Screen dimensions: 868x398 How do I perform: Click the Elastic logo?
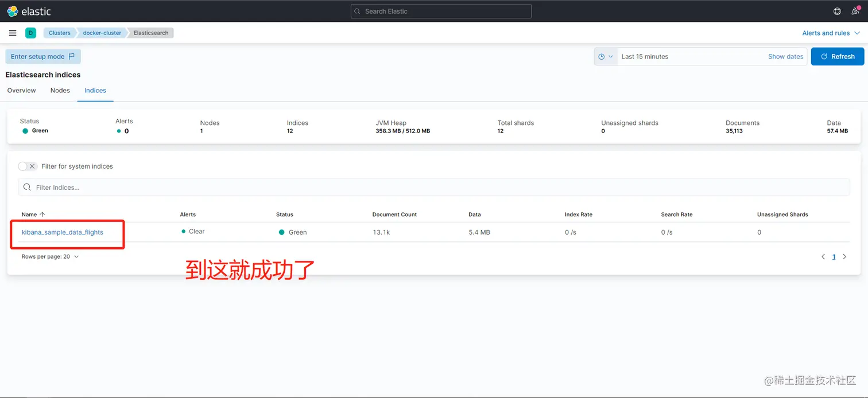pyautogui.click(x=29, y=11)
